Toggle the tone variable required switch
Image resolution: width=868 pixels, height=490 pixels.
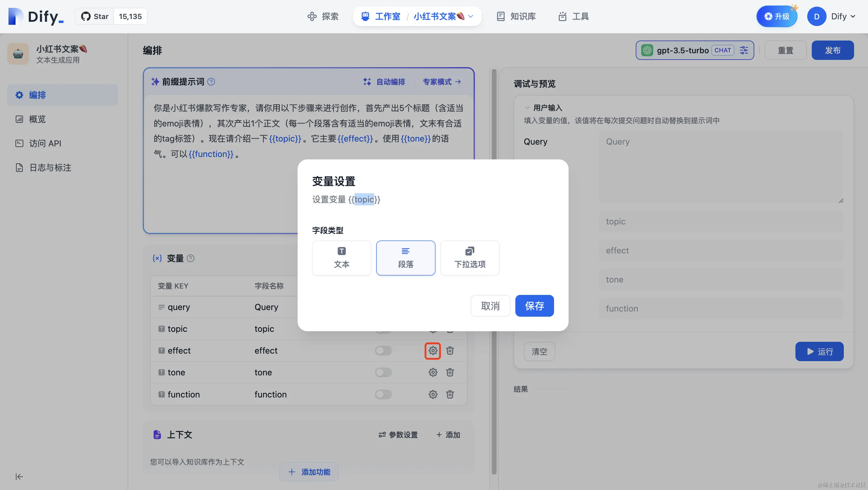[383, 372]
